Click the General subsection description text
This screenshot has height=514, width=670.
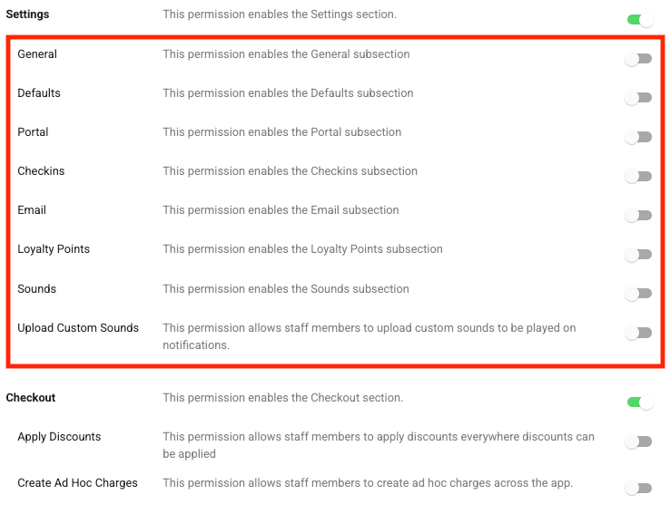pyautogui.click(x=286, y=54)
